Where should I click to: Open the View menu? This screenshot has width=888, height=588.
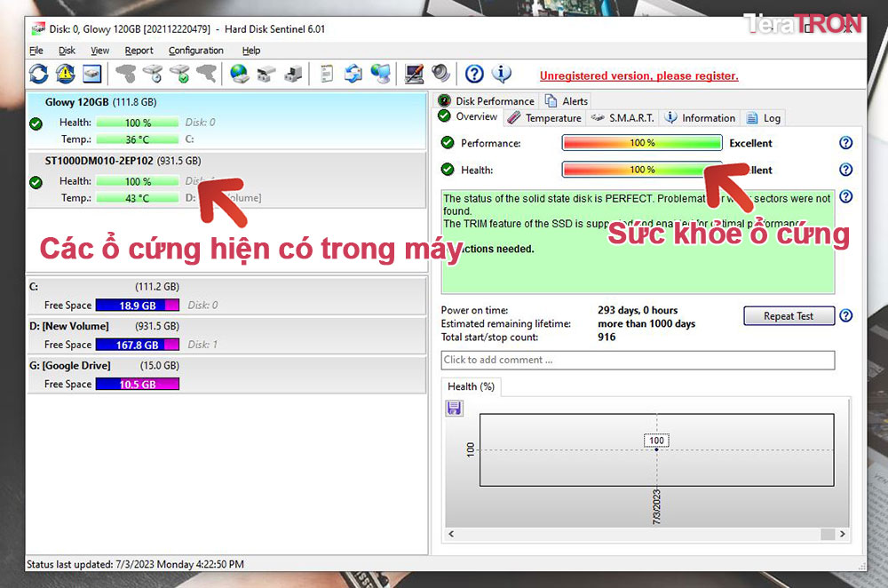(99, 51)
